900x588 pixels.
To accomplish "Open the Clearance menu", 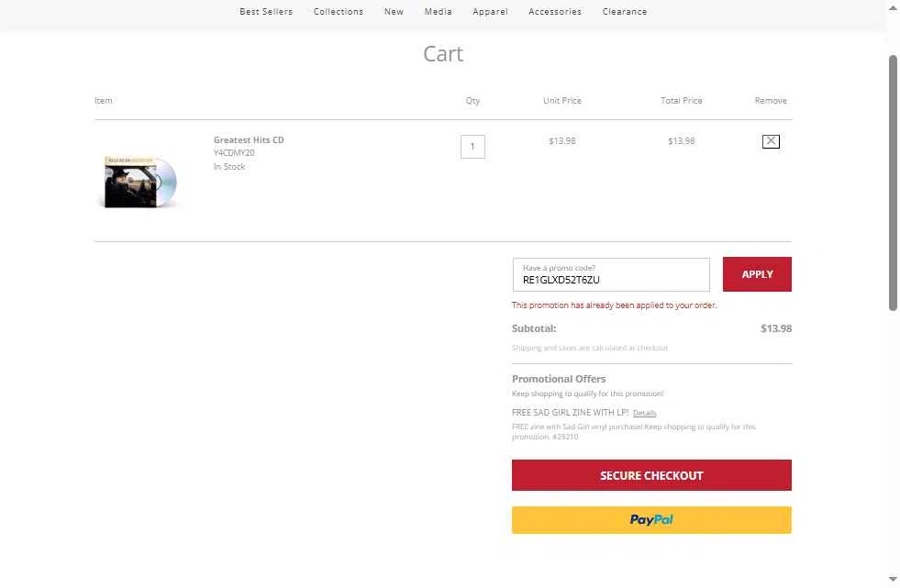I will point(625,12).
